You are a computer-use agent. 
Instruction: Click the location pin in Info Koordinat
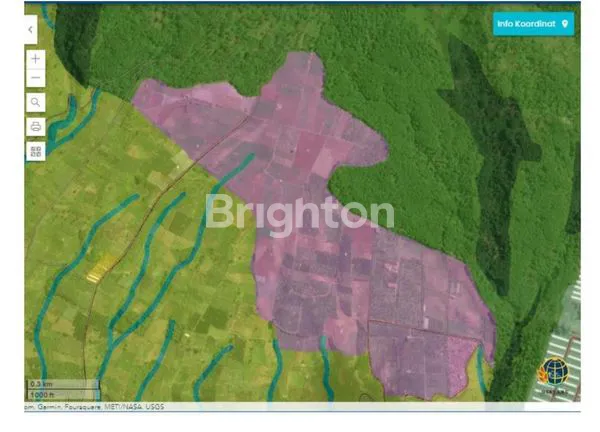(x=565, y=23)
